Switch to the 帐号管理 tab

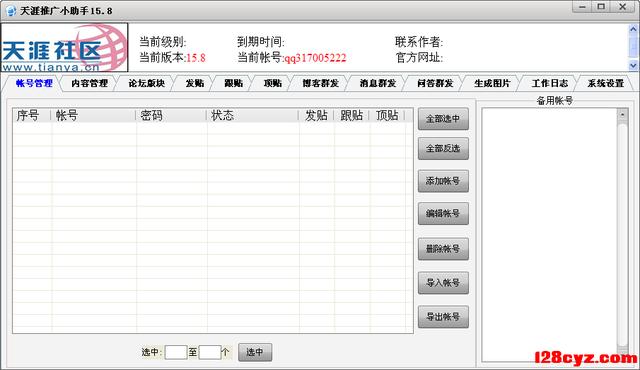pos(34,83)
